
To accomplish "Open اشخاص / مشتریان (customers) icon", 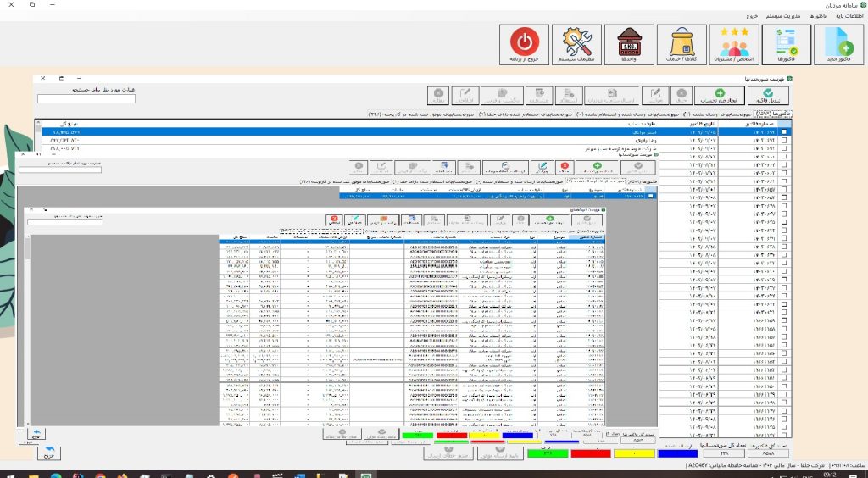I will (734, 47).
